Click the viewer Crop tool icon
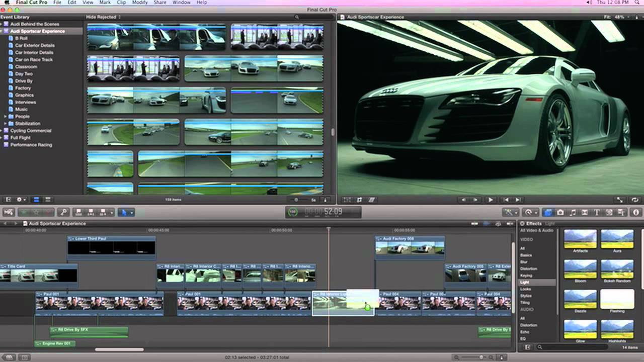Image resolution: width=644 pixels, height=362 pixels. 359,200
